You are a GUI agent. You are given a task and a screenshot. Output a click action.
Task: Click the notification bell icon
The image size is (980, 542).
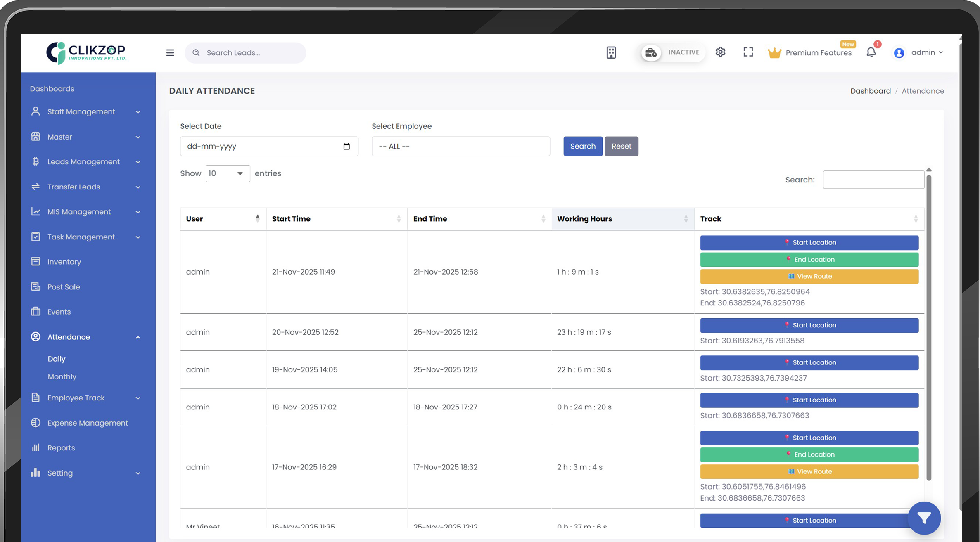871,52
